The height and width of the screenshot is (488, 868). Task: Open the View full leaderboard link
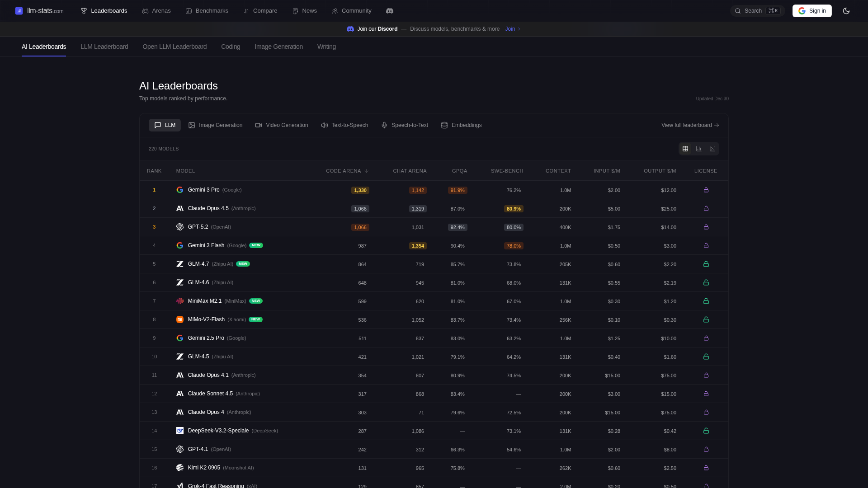click(690, 125)
